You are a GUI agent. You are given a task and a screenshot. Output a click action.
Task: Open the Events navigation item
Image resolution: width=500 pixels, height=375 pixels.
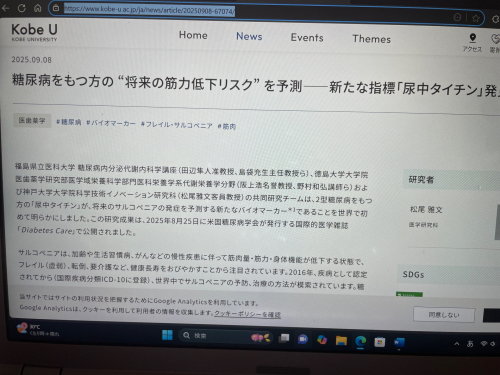[307, 38]
